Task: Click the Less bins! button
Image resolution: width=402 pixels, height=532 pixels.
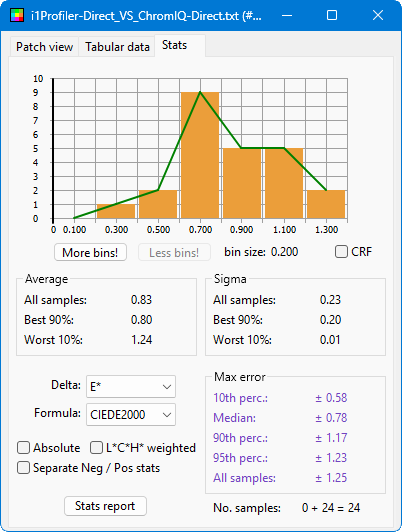Action: tap(174, 252)
